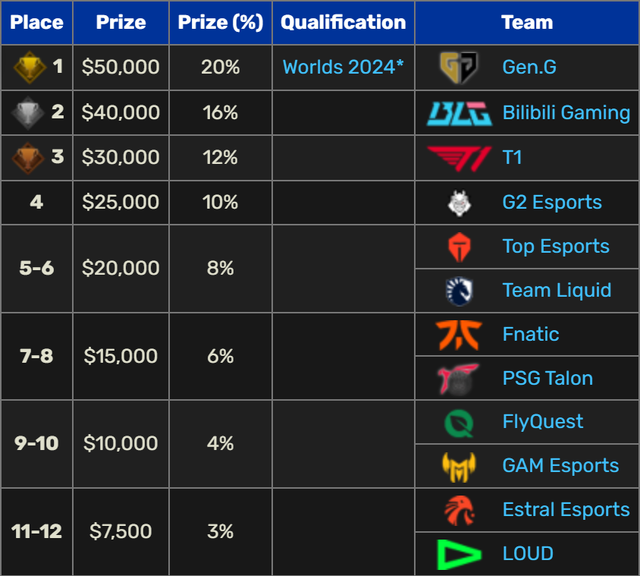Click the Qualification column header
The image size is (640, 576).
click(343, 22)
